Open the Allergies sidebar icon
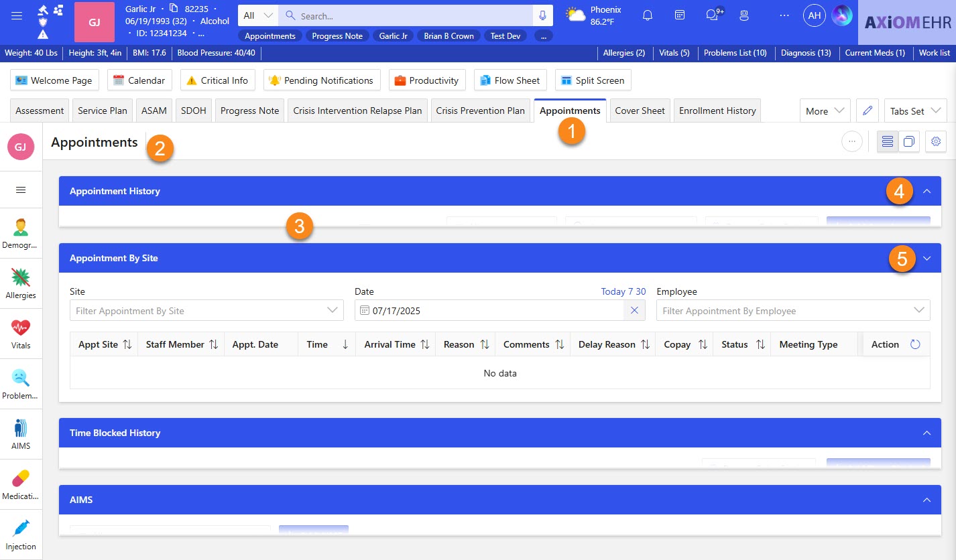Image resolution: width=956 pixels, height=560 pixels. (x=21, y=283)
